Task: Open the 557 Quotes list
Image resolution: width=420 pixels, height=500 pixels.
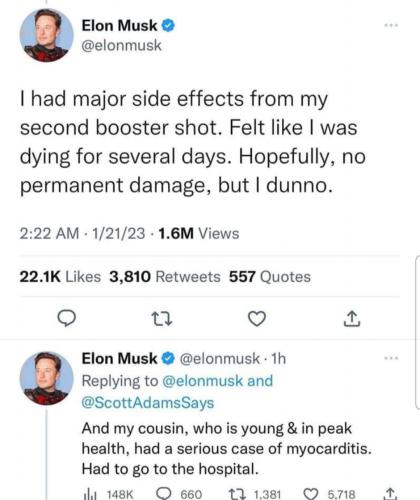Action: click(270, 277)
